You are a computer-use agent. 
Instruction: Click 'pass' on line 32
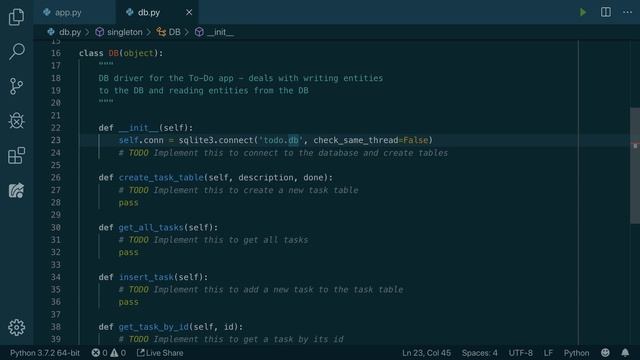(x=129, y=252)
